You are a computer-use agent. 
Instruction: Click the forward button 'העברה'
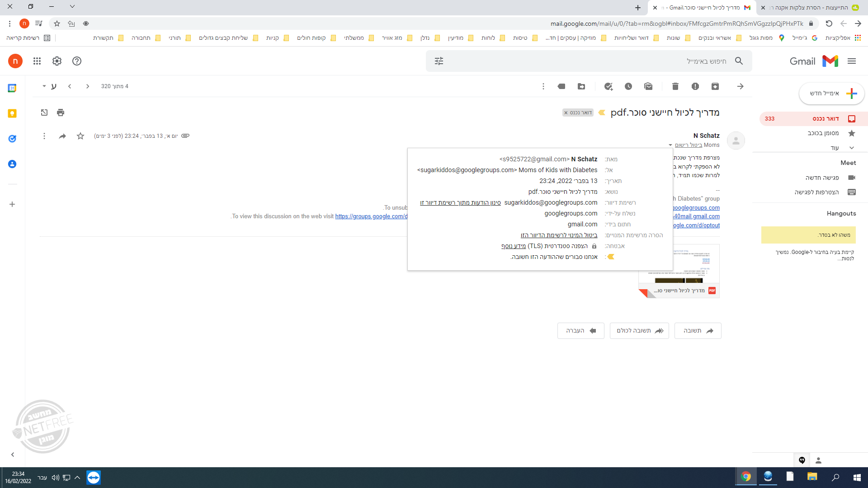tap(580, 331)
